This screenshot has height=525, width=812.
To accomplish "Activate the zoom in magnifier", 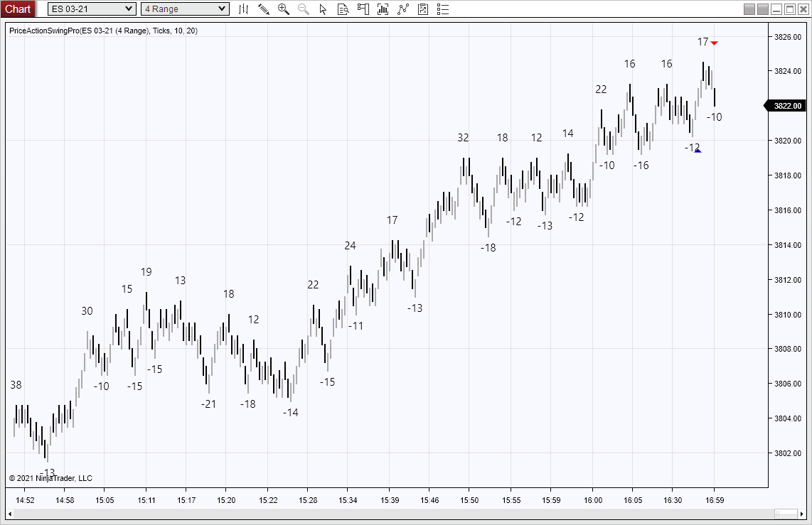I will [x=283, y=9].
